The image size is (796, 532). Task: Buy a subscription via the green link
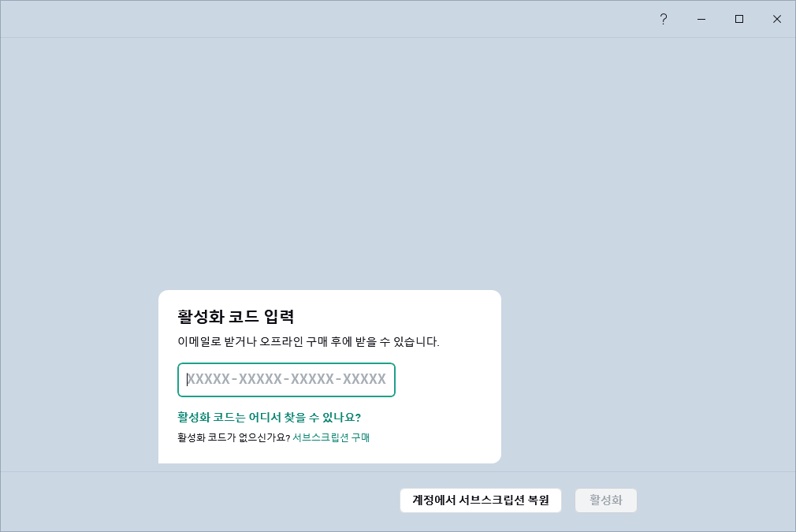coord(331,437)
